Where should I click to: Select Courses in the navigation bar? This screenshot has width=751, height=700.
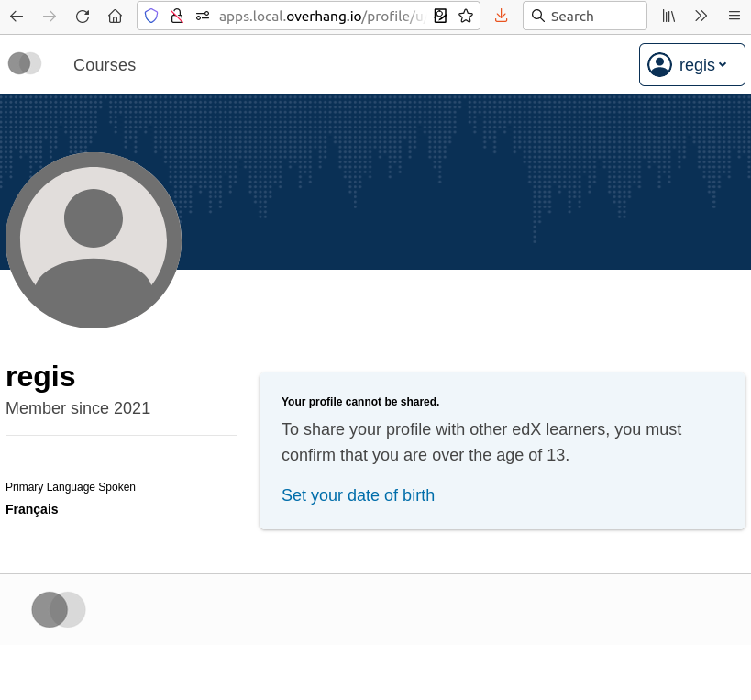[105, 65]
